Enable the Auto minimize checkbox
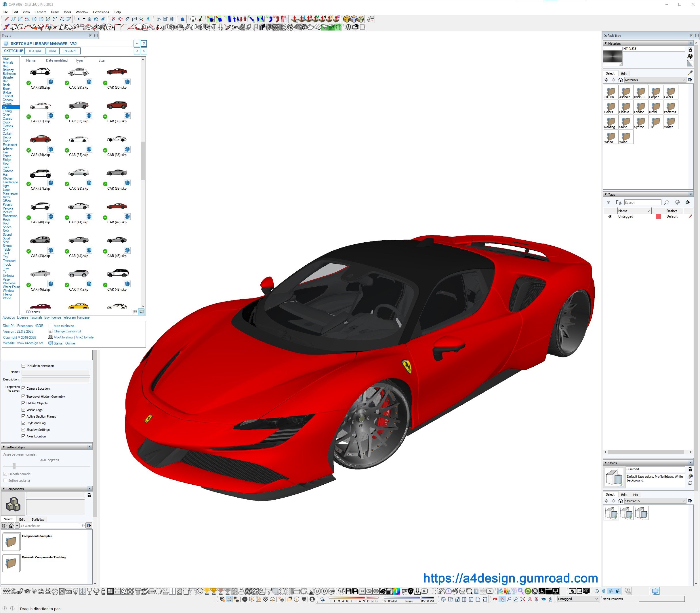The image size is (700, 613). (51, 326)
